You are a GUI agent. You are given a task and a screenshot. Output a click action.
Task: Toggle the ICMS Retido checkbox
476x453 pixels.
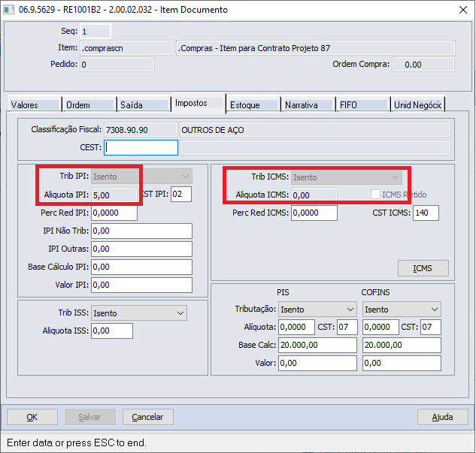coord(375,195)
